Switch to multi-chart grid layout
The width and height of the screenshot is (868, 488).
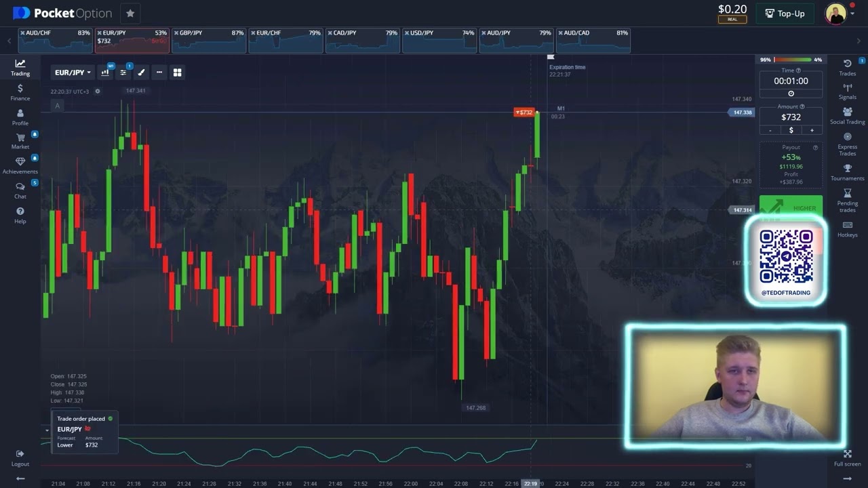pyautogui.click(x=178, y=73)
